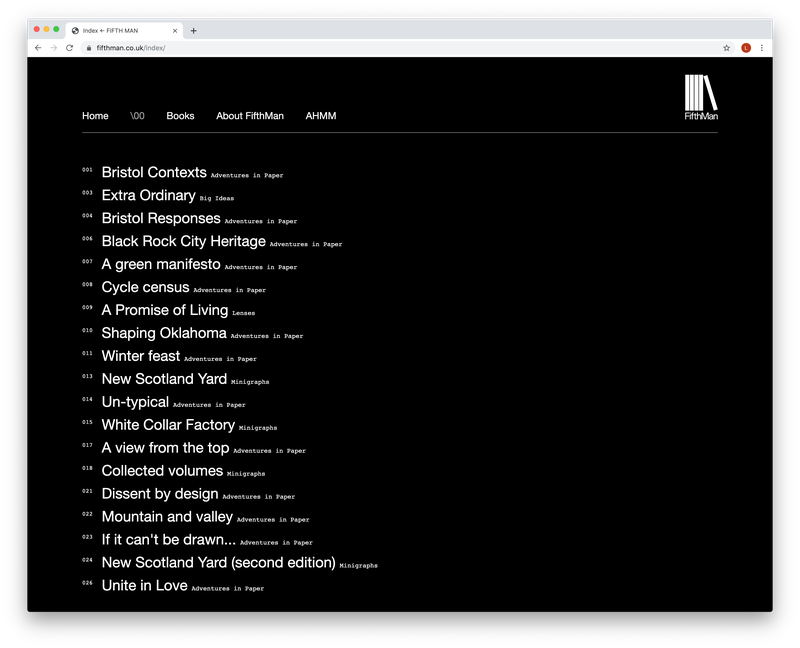Open A view from the top entry
This screenshot has height=648, width=800.
click(x=165, y=448)
